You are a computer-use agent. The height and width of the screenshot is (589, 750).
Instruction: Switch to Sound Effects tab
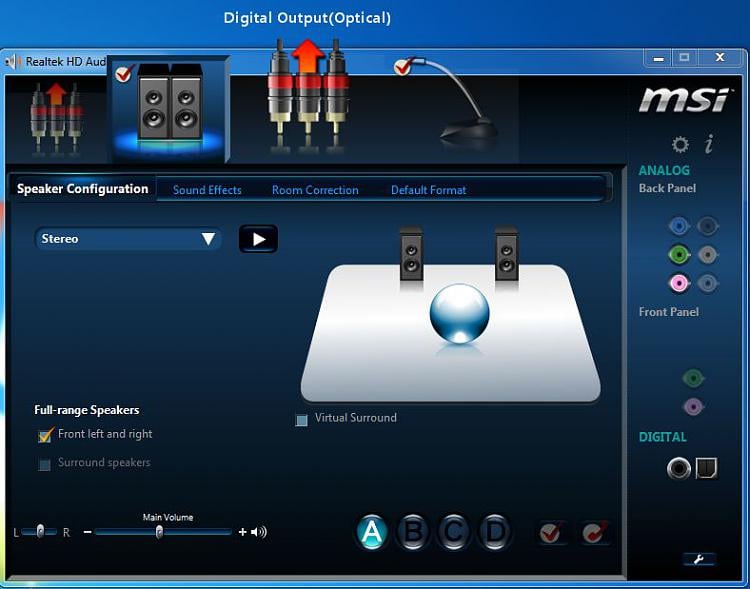click(x=207, y=190)
